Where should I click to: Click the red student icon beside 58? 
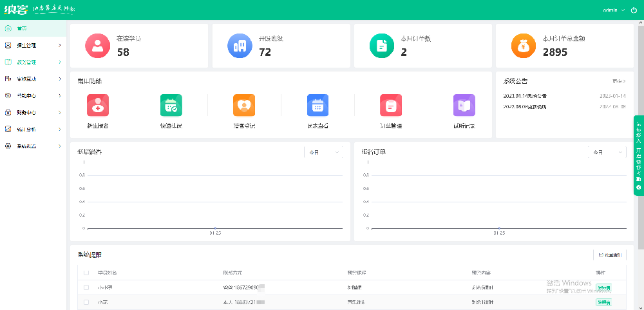97,46
